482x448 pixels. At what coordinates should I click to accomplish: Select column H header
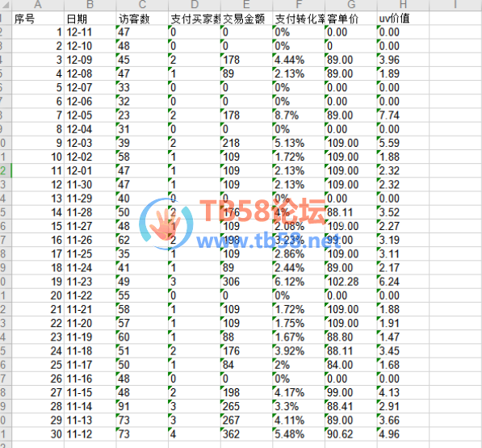coord(403,5)
